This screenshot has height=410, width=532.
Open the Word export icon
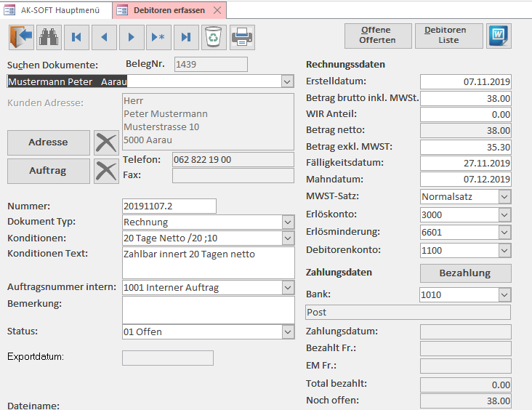click(x=499, y=36)
